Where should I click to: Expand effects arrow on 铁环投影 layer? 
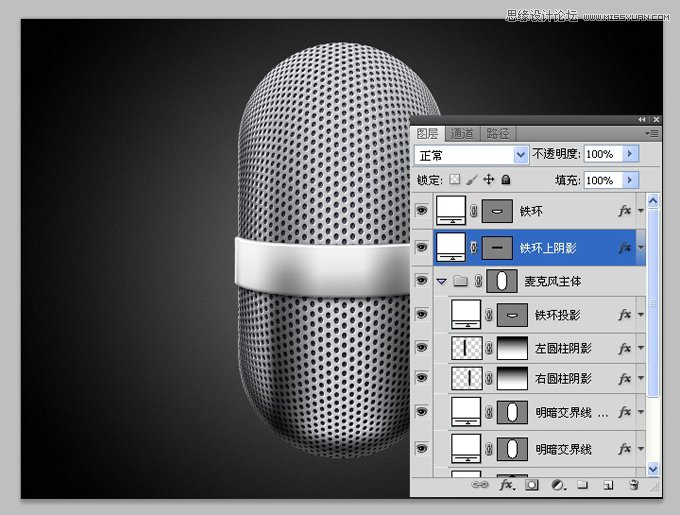pos(641,315)
